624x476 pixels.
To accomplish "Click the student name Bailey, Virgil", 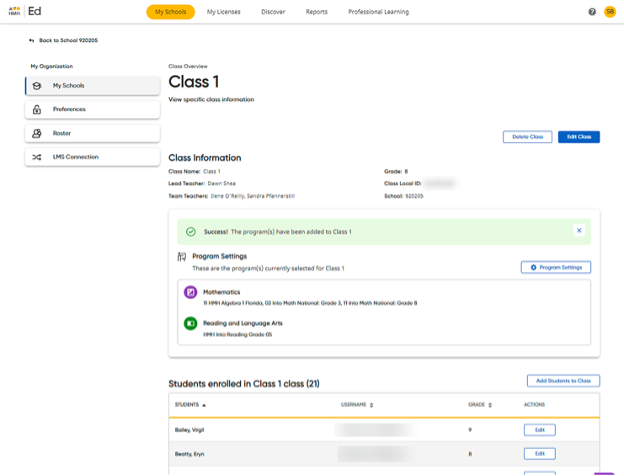I will [189, 430].
